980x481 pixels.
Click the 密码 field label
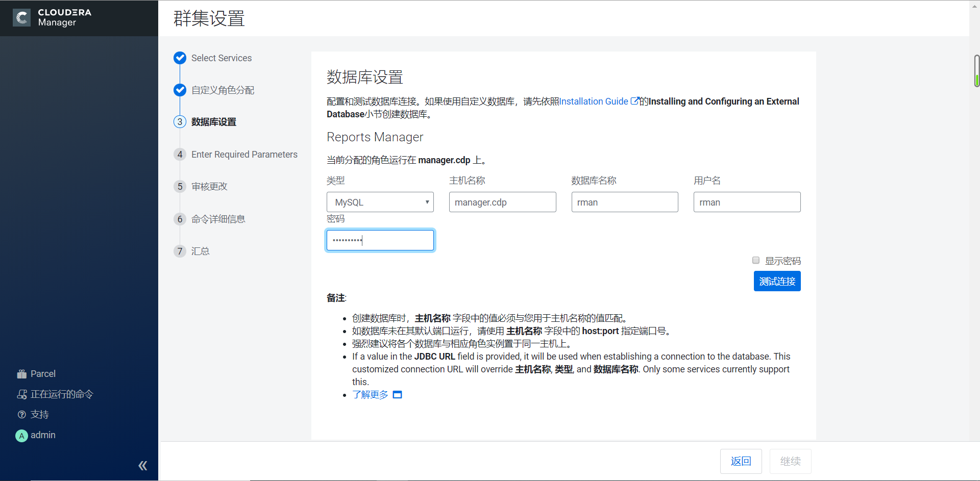click(336, 219)
